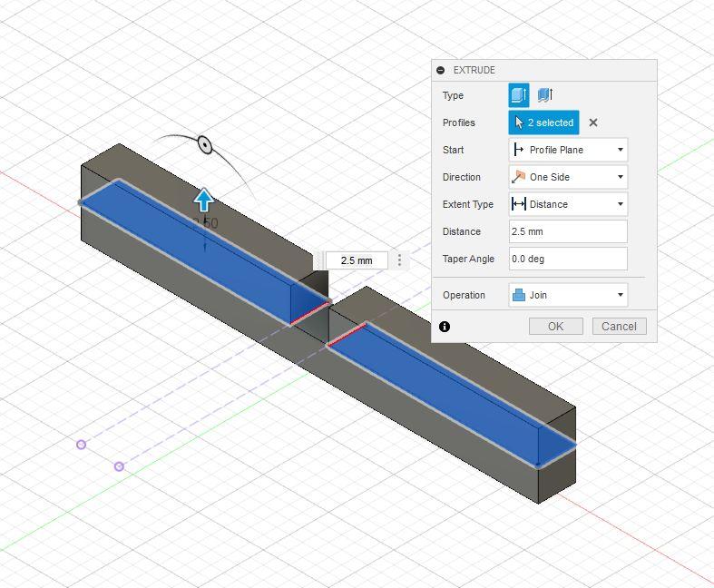Collapse the EXTRUDE dialog with minus icon
The image size is (714, 588).
(x=440, y=70)
